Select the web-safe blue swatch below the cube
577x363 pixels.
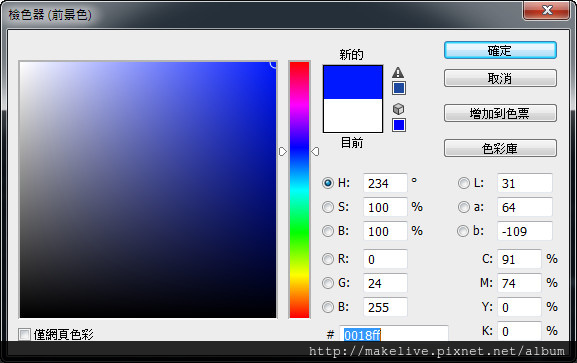click(x=399, y=125)
